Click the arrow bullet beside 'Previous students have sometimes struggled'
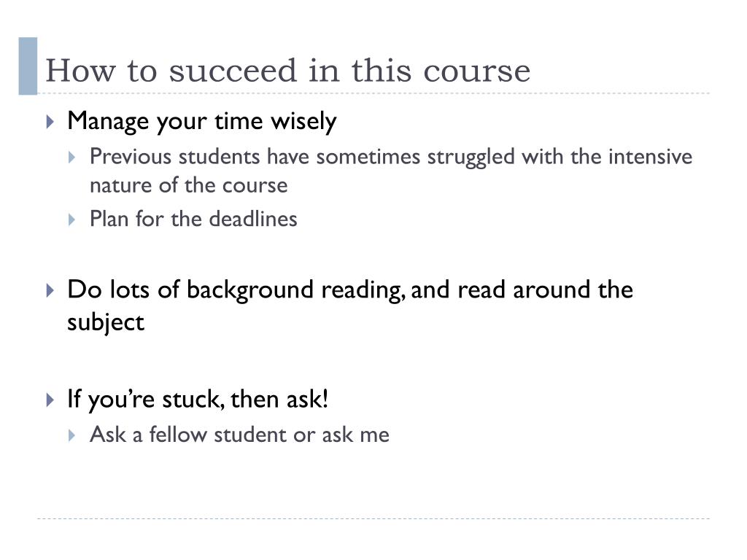747x560 pixels. tap(72, 157)
